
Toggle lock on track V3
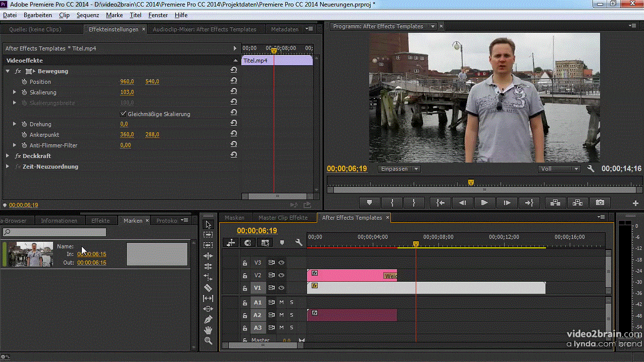[x=244, y=263]
